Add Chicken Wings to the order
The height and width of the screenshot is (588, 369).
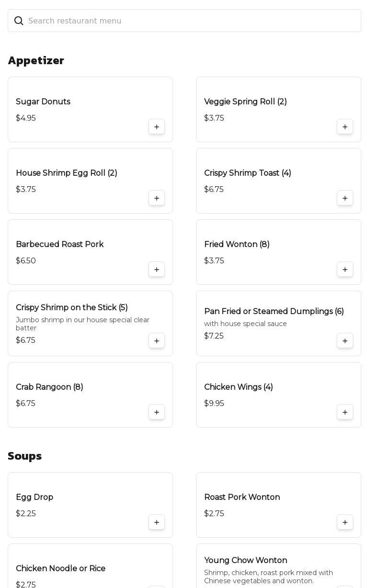point(345,412)
